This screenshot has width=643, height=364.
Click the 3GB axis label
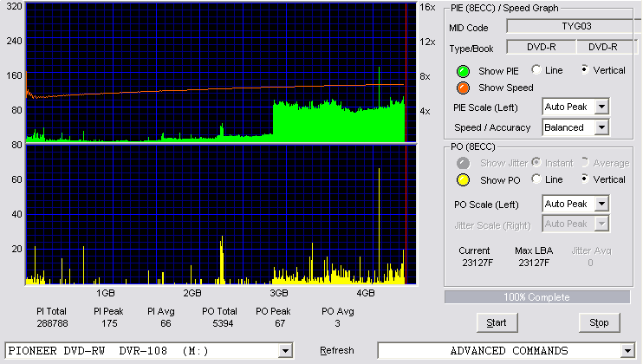(x=279, y=293)
